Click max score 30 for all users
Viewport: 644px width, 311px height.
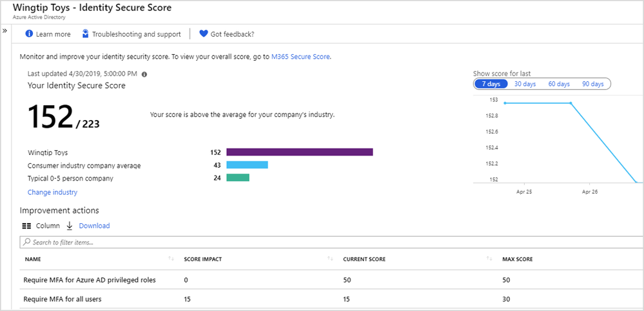(x=506, y=299)
